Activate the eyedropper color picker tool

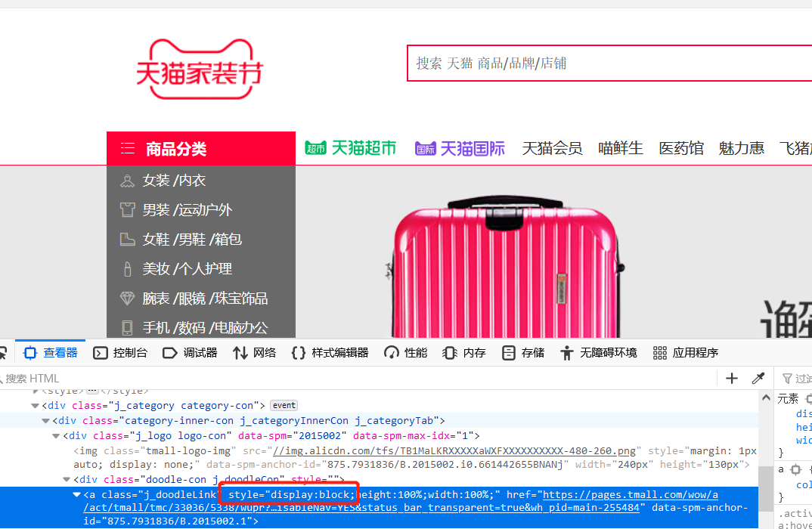pyautogui.click(x=758, y=379)
